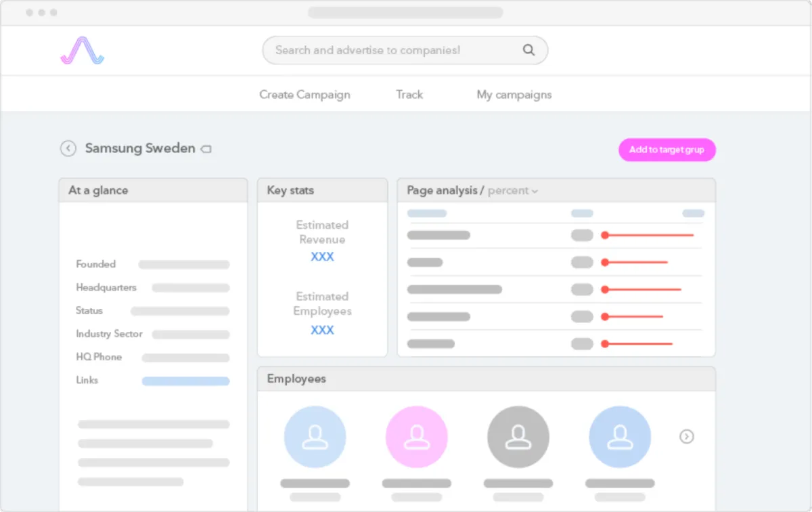Click the Page analysis heading
Screen dimensions: 812x512
[x=445, y=190]
